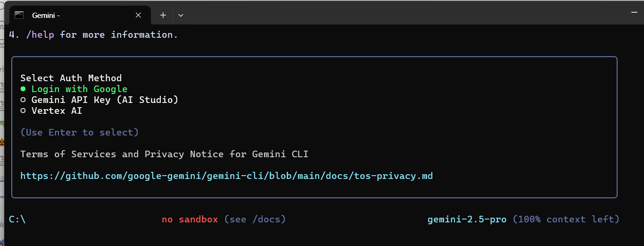This screenshot has width=644, height=246.
Task: Switch to the Gemini tab title
Action: [x=46, y=15]
